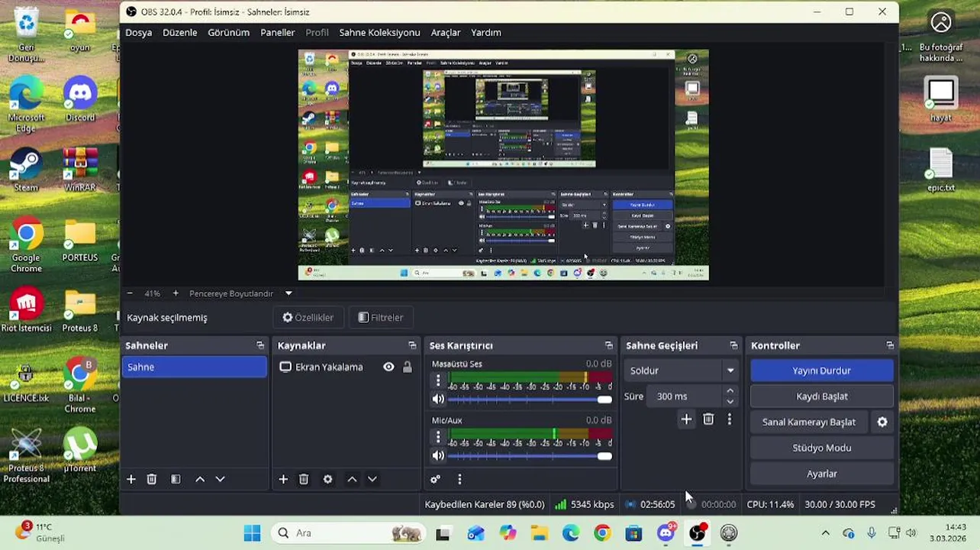Zoom out preview with minus icon

click(x=130, y=293)
